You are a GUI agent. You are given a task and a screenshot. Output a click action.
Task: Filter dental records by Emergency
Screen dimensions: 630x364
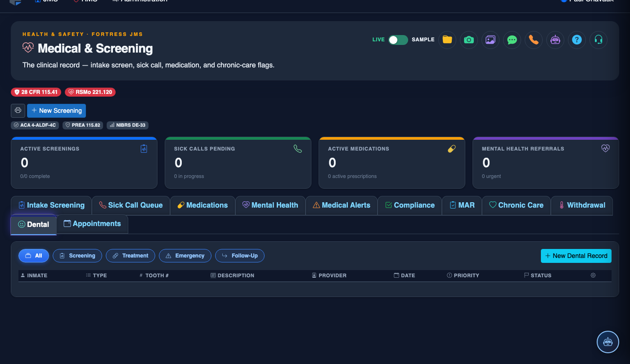click(185, 256)
